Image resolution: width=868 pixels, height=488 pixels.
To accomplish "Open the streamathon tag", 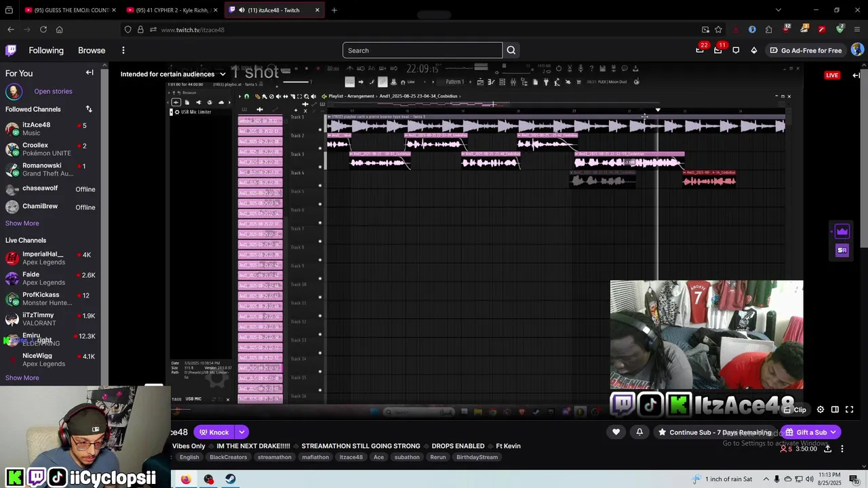I will [x=275, y=457].
